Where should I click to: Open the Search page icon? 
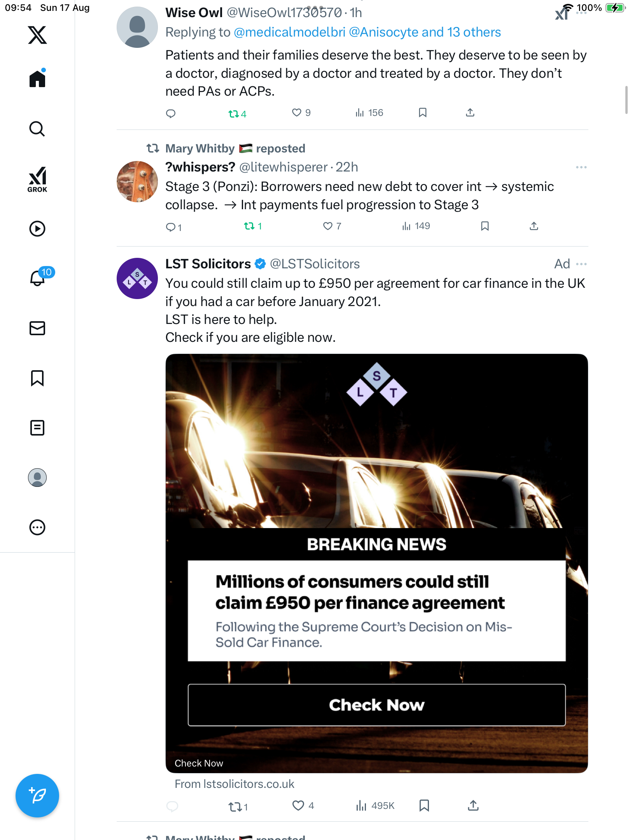point(37,129)
